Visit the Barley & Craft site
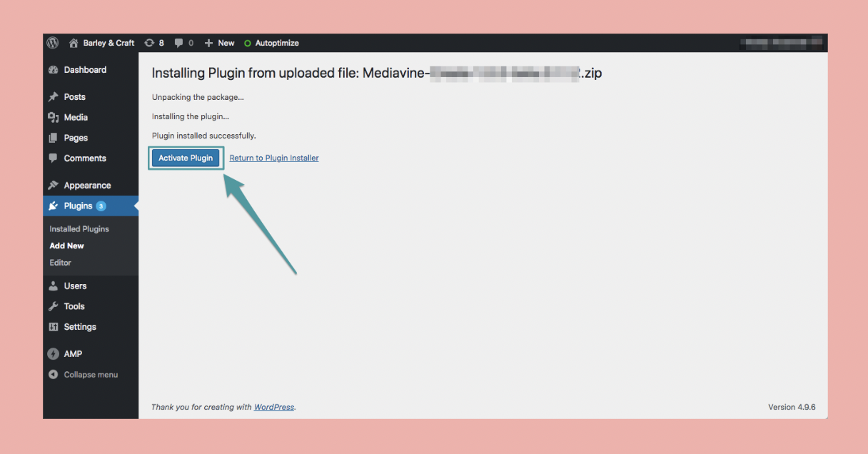The width and height of the screenshot is (868, 454). (x=108, y=43)
